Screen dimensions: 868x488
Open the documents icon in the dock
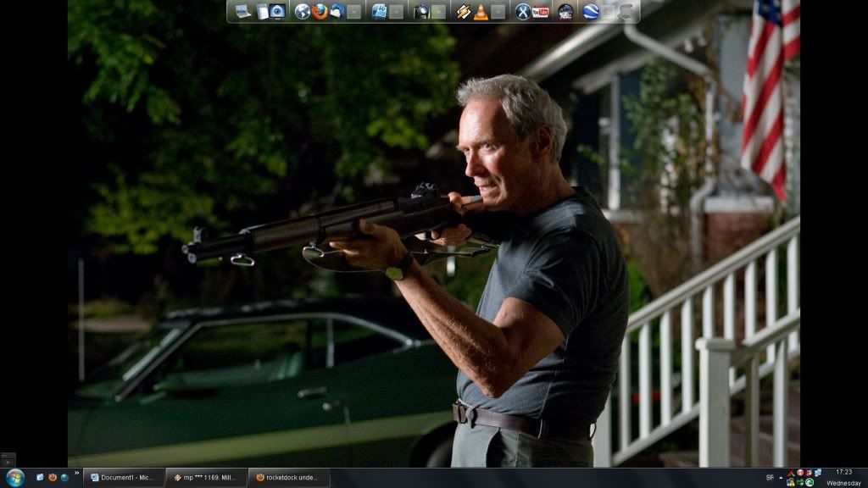pyautogui.click(x=262, y=12)
